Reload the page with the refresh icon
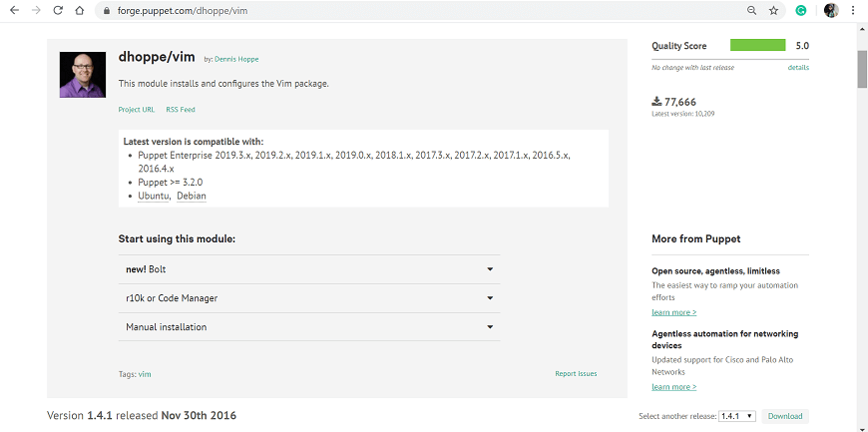 (58, 11)
